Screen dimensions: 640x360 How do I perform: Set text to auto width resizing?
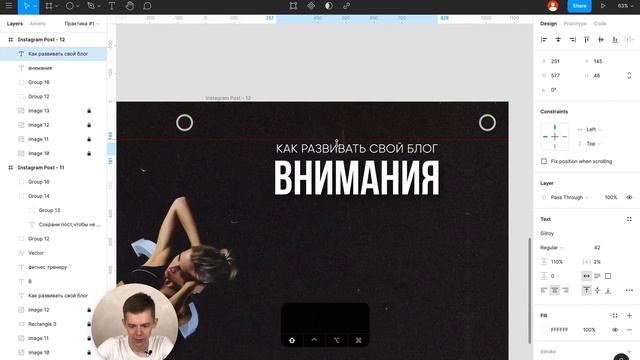tap(587, 276)
